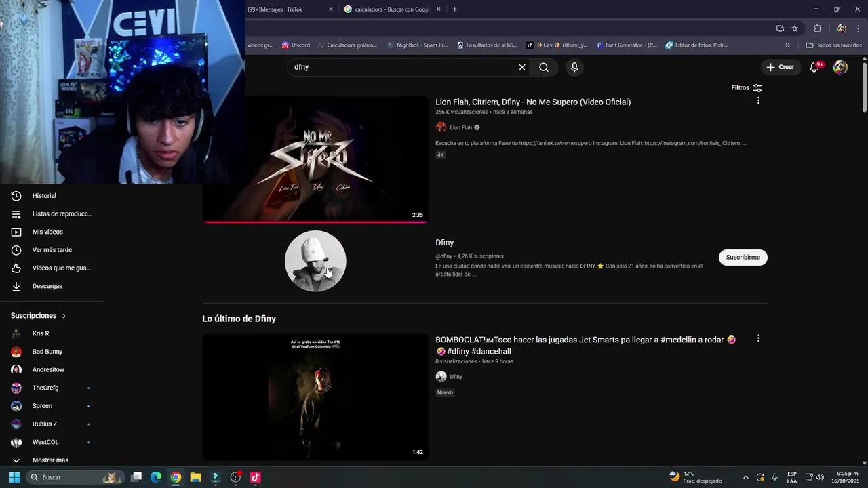Click the Windows taskbar Buscar box
Screen dimensions: 868x488
75,477
